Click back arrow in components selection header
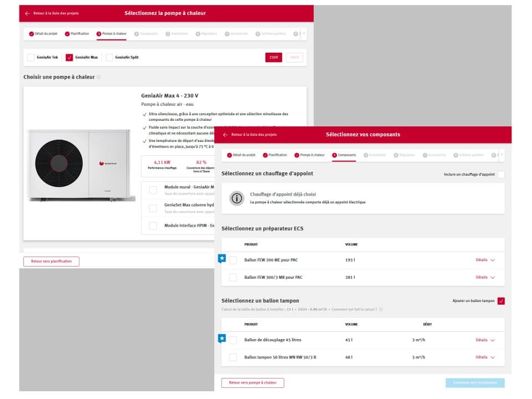The height and width of the screenshot is (399, 532). 225,135
